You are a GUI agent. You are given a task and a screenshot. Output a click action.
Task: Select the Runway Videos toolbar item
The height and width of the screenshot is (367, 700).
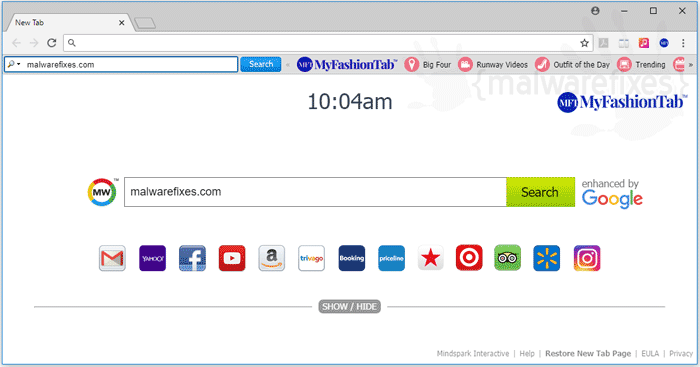point(493,65)
